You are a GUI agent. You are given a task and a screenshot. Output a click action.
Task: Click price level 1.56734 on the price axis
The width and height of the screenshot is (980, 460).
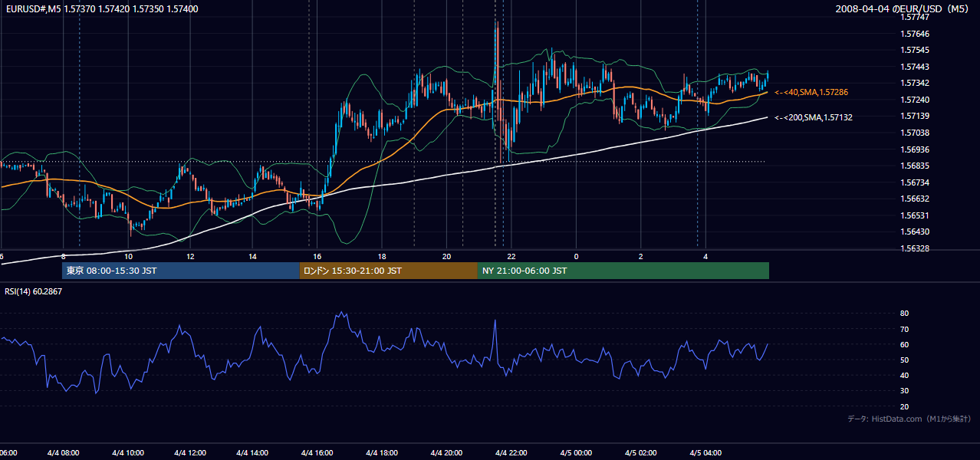915,182
